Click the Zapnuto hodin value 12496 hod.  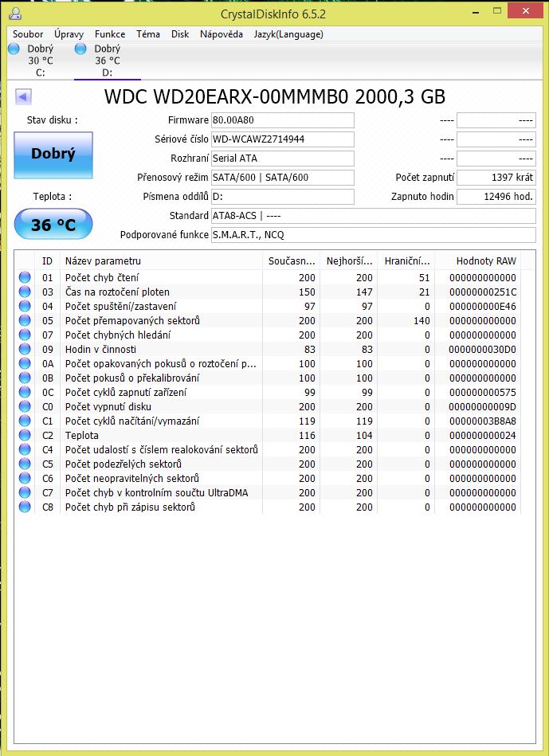(496, 197)
